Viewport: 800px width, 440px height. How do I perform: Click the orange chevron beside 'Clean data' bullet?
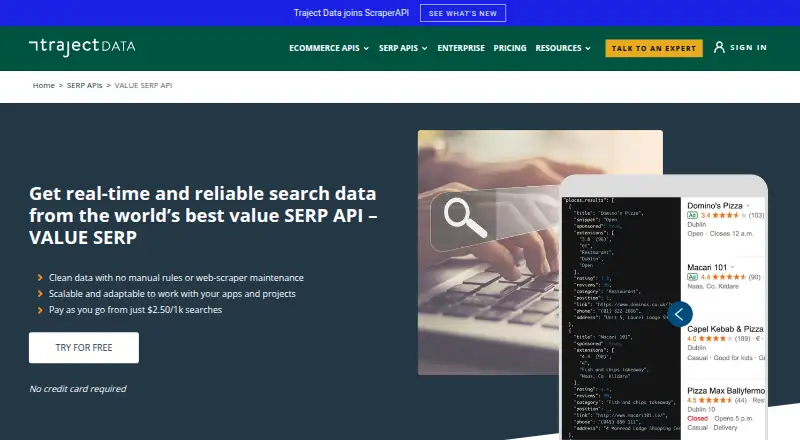click(40, 278)
